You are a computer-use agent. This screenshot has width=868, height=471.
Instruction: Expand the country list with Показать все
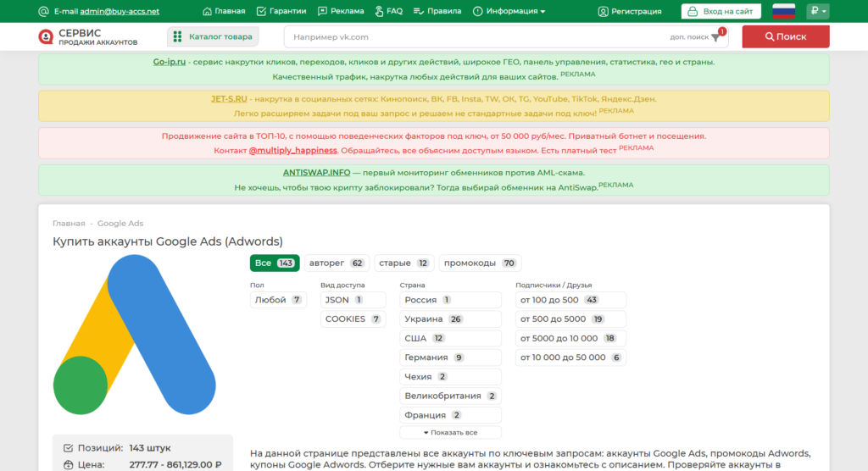coord(450,432)
